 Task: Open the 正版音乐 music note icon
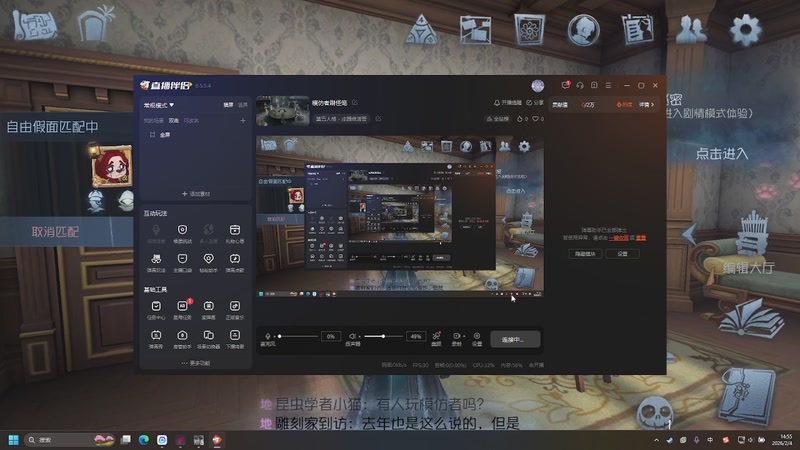click(x=235, y=306)
